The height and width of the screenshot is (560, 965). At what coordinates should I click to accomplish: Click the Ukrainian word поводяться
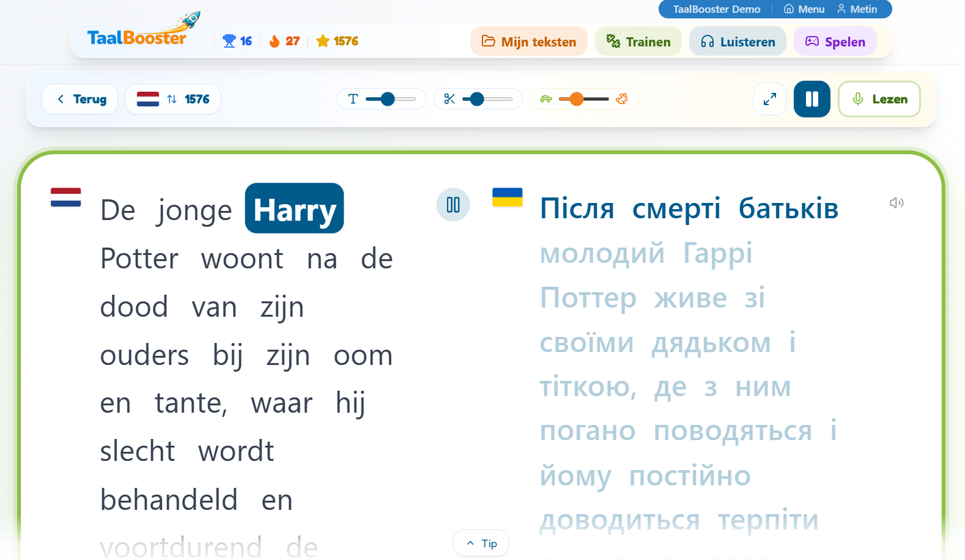(733, 432)
